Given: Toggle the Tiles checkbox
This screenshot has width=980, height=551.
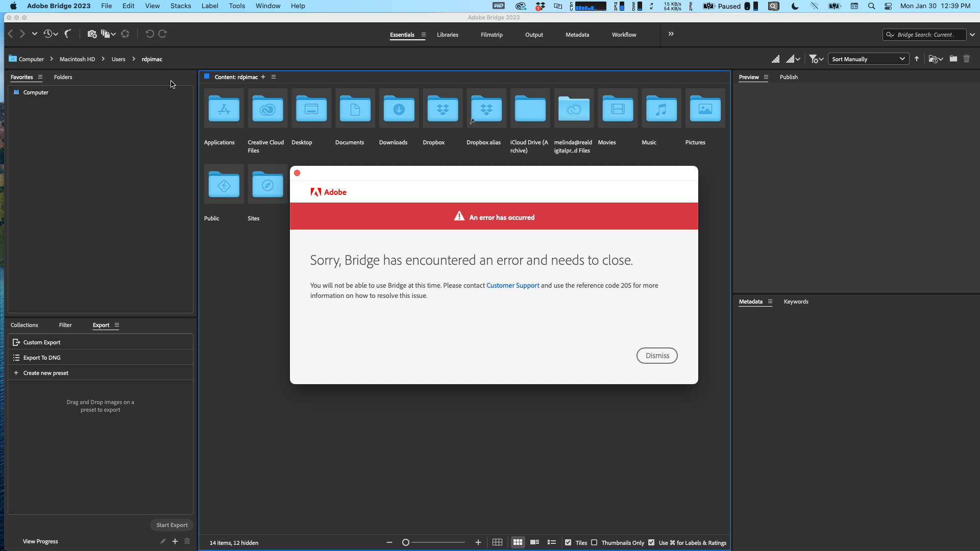Looking at the screenshot, I should tap(568, 542).
